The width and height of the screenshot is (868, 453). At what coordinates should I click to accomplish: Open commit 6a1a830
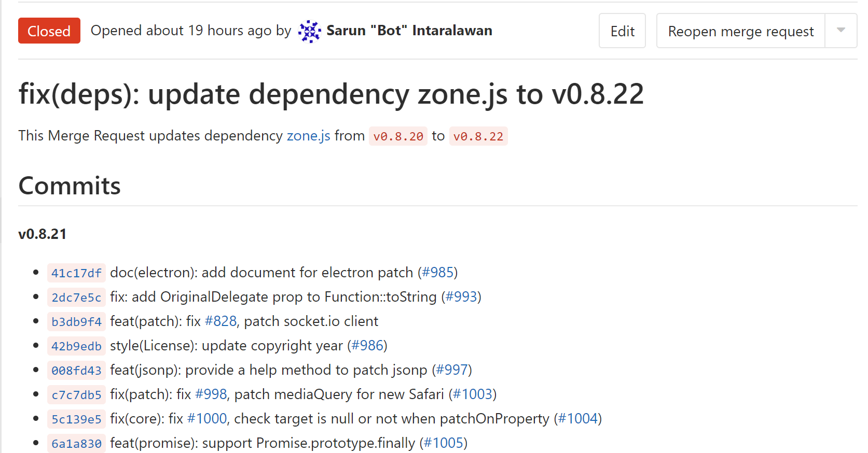tap(76, 443)
